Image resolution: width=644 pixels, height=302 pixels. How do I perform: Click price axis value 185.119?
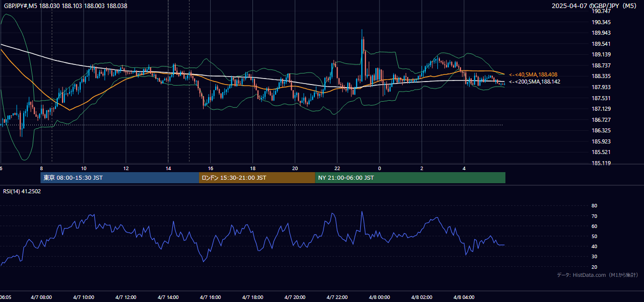pyautogui.click(x=602, y=163)
